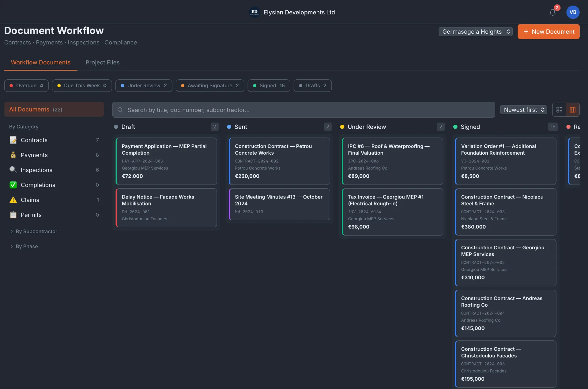Viewport: 588px width, 389px height.
Task: Click the plus icon in New Document
Action: [x=526, y=32]
